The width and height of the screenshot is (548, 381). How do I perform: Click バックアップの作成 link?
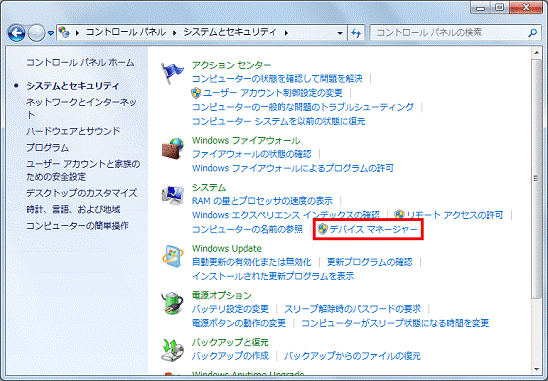coord(230,356)
